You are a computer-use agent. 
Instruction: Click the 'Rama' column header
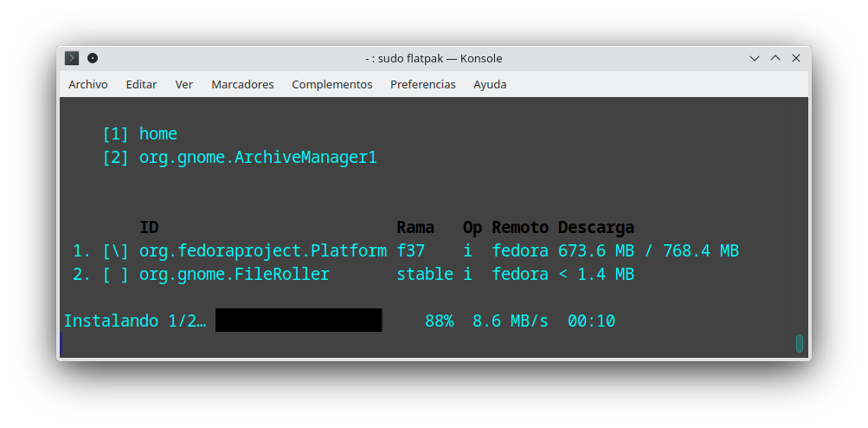[x=415, y=227]
